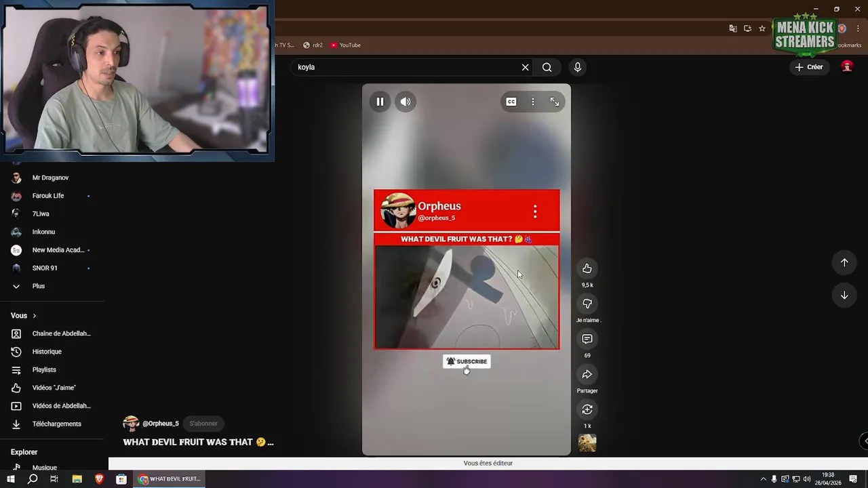Open New Media Acad... subscription channel
Viewport: 868px width, 488px height.
point(52,250)
